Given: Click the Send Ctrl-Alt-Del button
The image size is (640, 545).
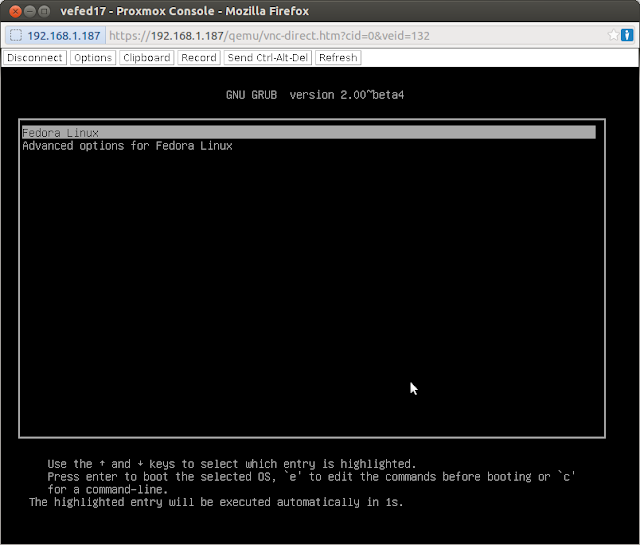Looking at the screenshot, I should [x=268, y=58].
